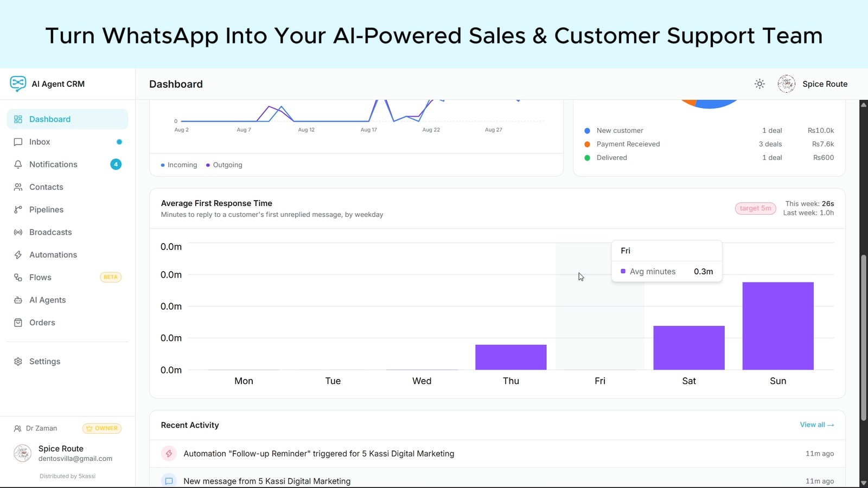This screenshot has height=488, width=868.
Task: Open the 'View all' recent activity link
Action: [x=817, y=425]
